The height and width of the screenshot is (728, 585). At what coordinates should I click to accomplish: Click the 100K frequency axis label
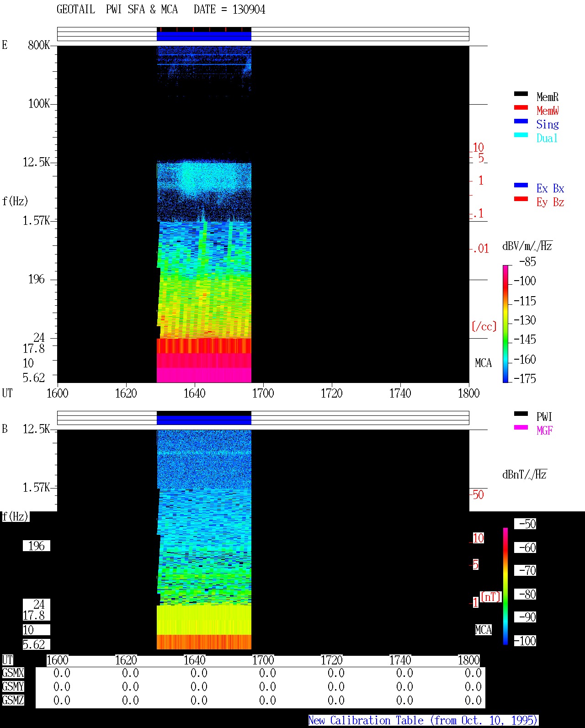point(39,103)
